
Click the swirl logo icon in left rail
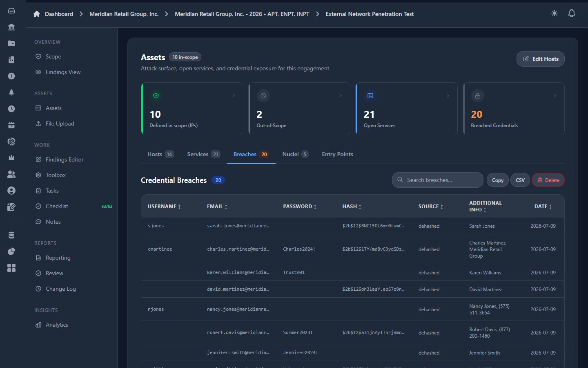click(x=11, y=141)
